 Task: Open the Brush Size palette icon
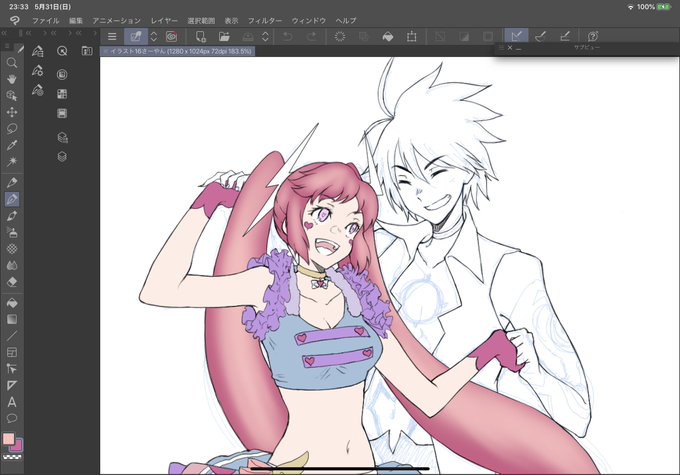click(38, 90)
